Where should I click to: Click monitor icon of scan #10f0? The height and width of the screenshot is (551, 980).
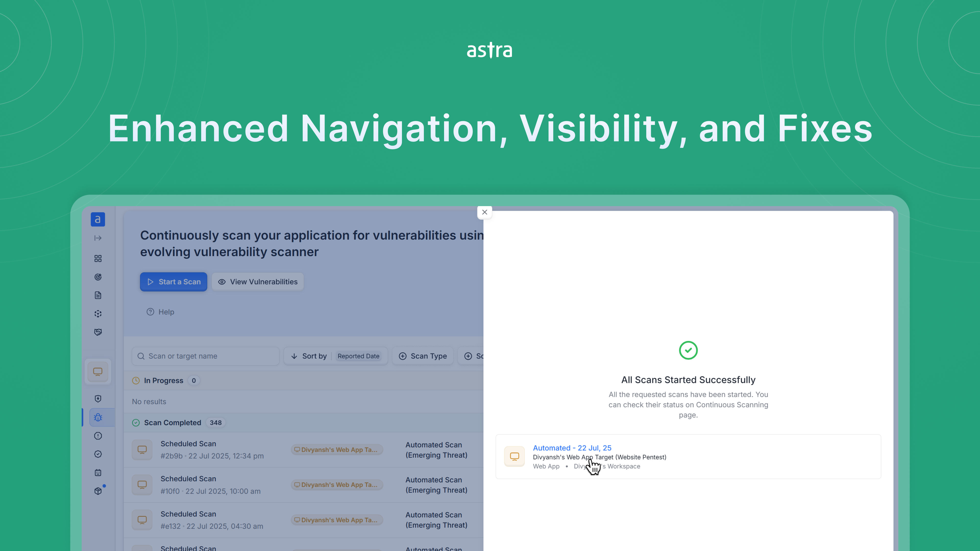pos(142,485)
